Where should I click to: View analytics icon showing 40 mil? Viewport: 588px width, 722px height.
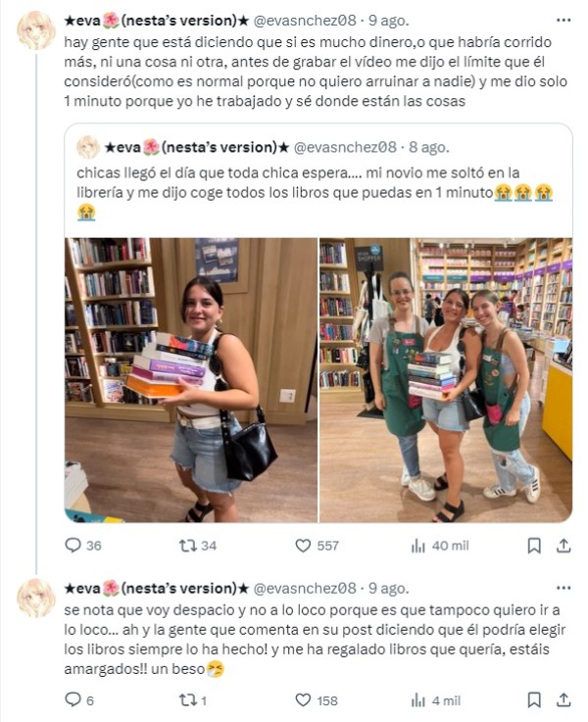coord(417,546)
